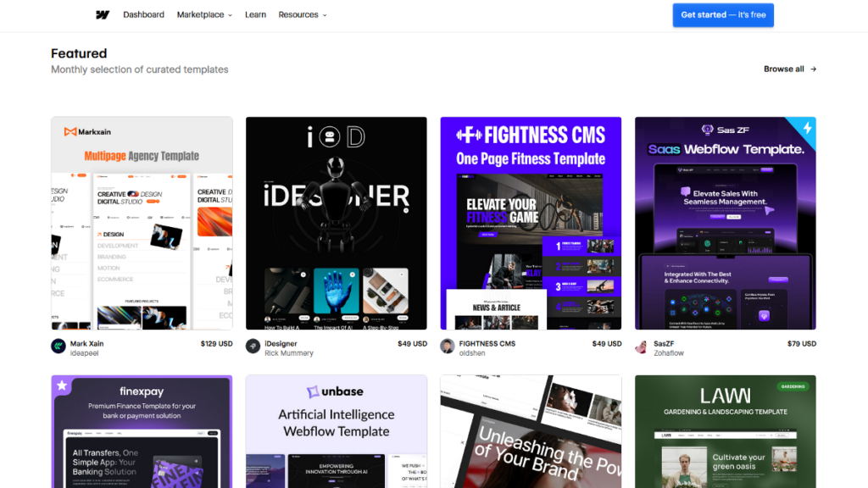Click the SasZF author avatar icon
Viewport: 868px width, 488px height.
pos(643,347)
